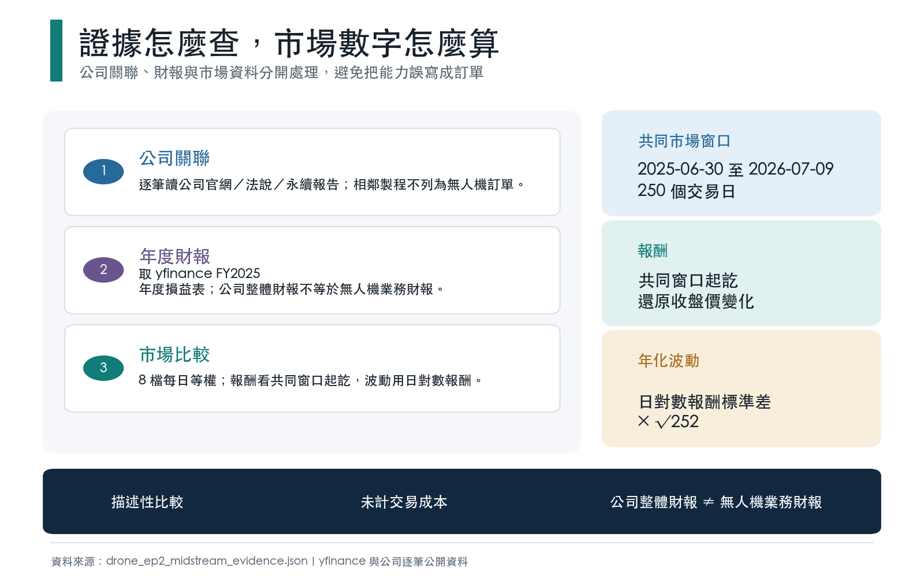
Task: Click the 未計交易成本 label in footer bar
Action: 404,502
